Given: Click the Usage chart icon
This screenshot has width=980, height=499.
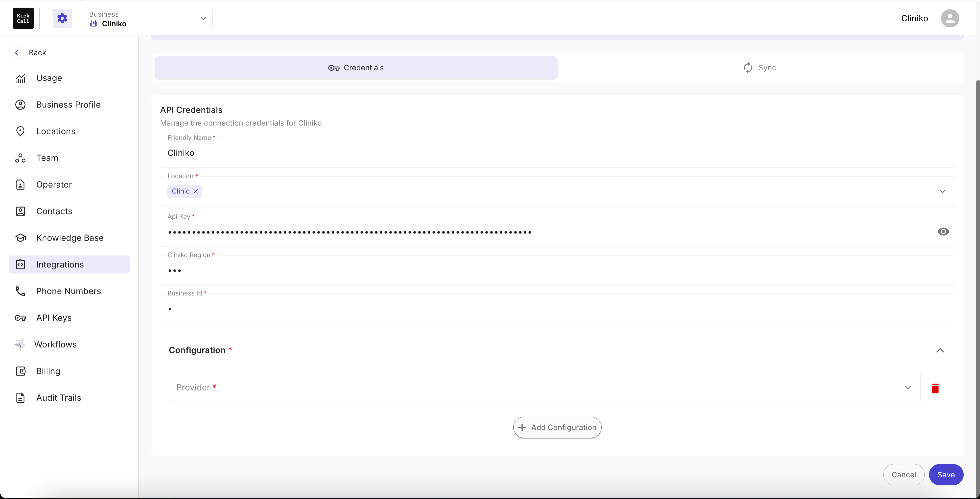Looking at the screenshot, I should 21,78.
